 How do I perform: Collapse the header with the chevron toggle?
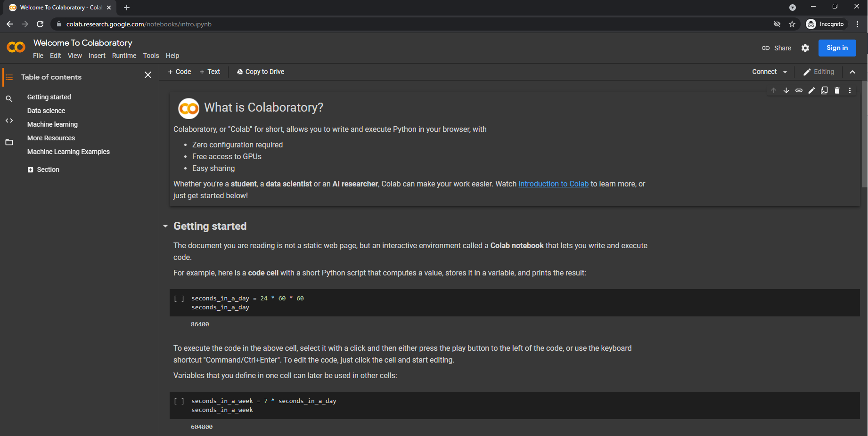coord(852,72)
